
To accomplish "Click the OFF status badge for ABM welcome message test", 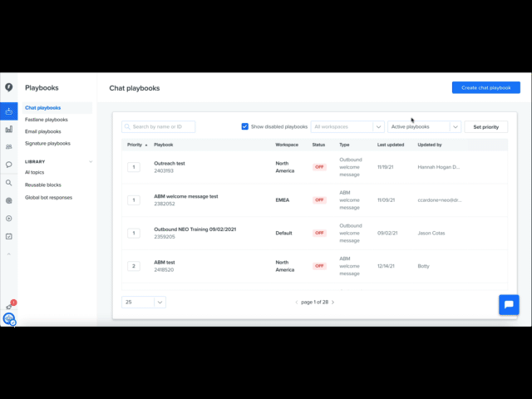I will point(319,200).
